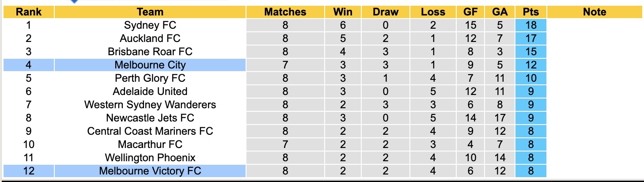
Task: Click the Team column header
Action: (x=150, y=12)
